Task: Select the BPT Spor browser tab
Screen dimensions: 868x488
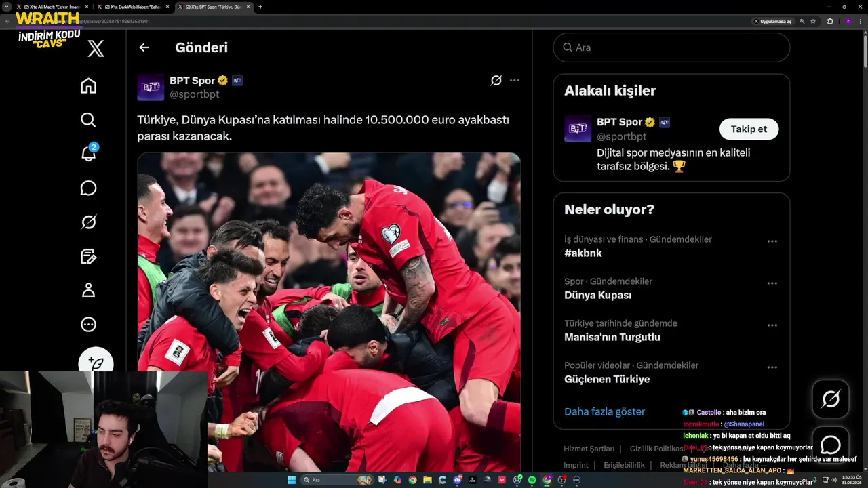Action: pos(213,7)
